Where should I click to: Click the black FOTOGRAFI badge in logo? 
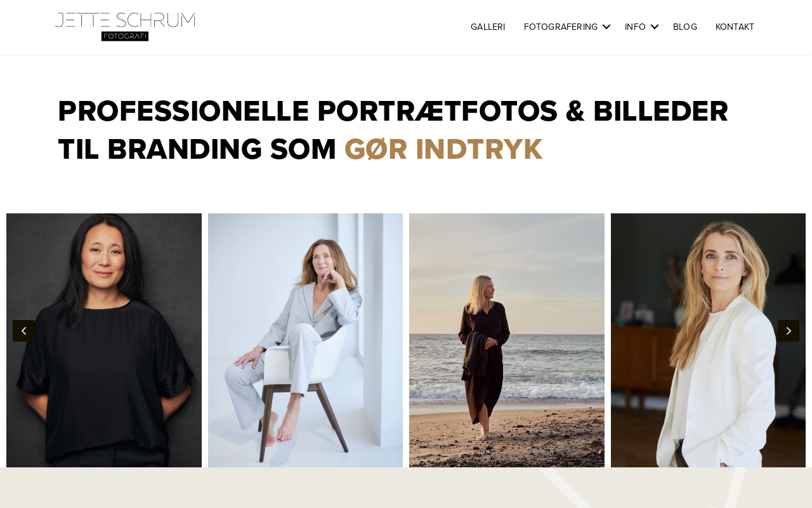[x=125, y=36]
